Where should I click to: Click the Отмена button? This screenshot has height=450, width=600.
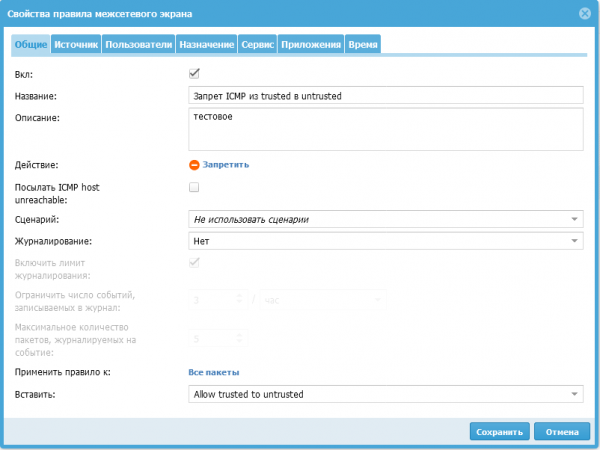click(x=557, y=432)
